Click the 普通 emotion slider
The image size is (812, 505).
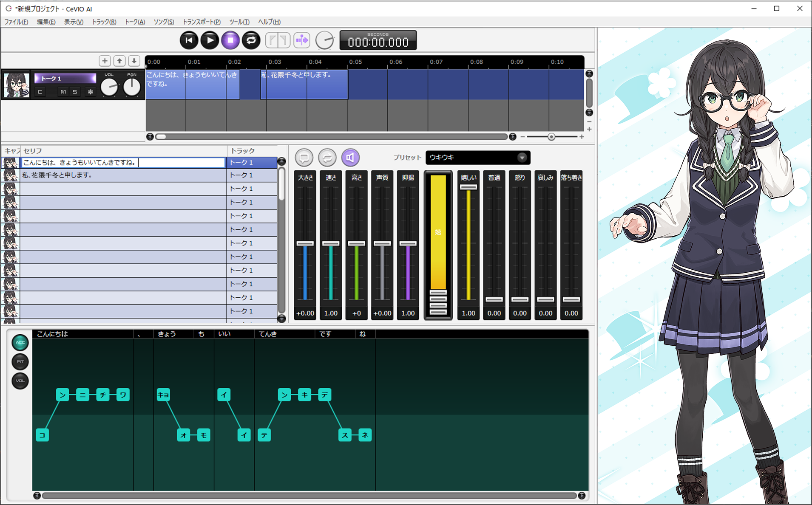pyautogui.click(x=494, y=299)
